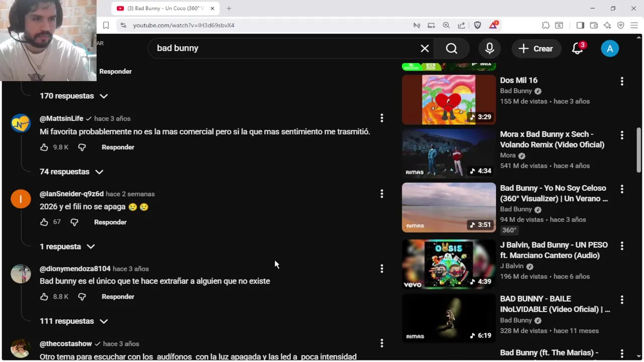Image resolution: width=644 pixels, height=362 pixels.
Task: Expand 111 respuestas replies
Action: (x=73, y=321)
